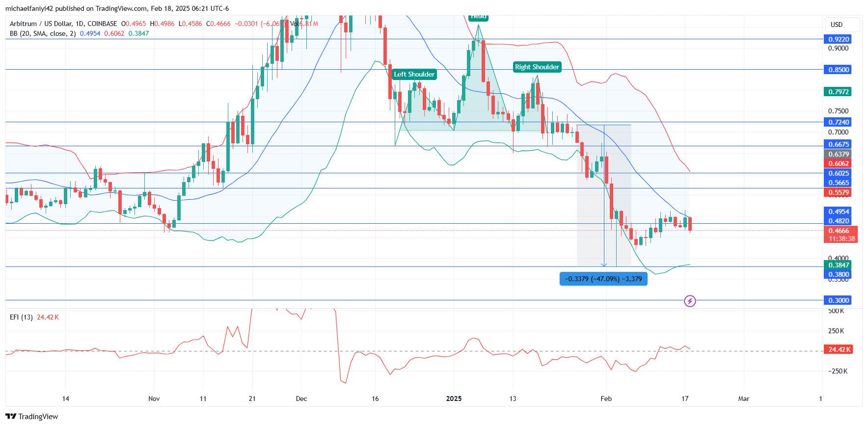868x426 pixels.
Task: Click the Mar date axis label
Action: [x=744, y=399]
